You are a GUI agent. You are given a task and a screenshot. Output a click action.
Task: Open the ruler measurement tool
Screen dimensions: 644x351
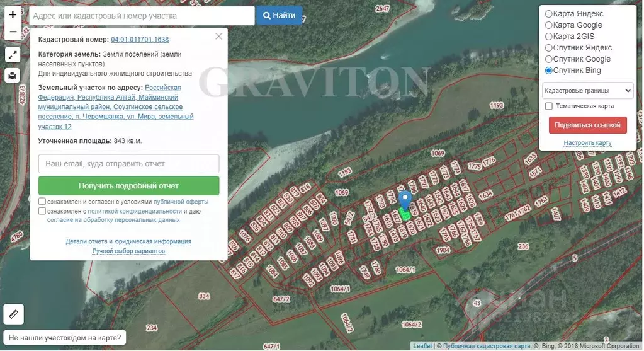click(x=13, y=313)
